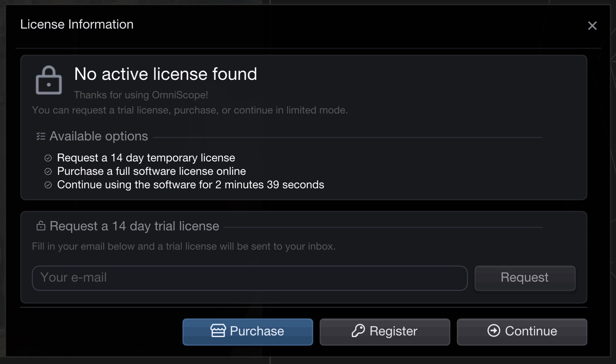Screen dimensions: 616x364
Task: Click the 'No active license found' heading
Action: coord(165,74)
